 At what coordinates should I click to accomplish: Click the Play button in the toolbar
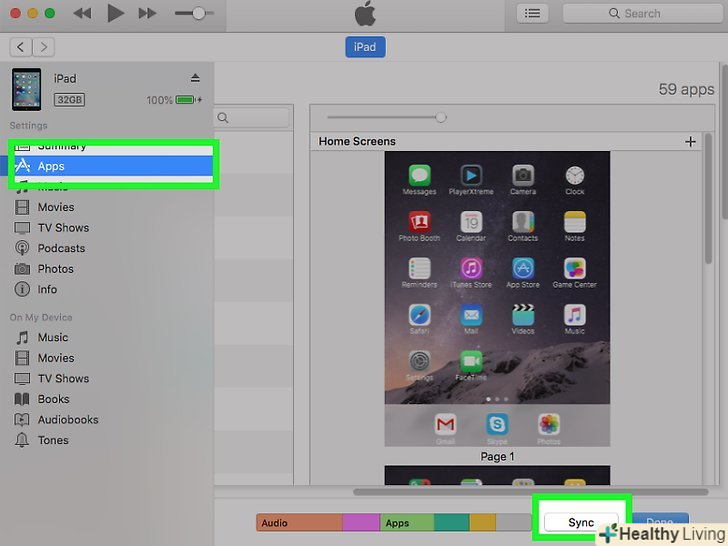tap(115, 13)
